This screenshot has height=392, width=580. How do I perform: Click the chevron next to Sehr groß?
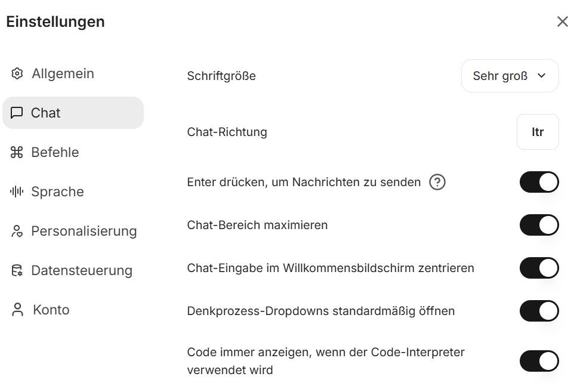(x=542, y=76)
